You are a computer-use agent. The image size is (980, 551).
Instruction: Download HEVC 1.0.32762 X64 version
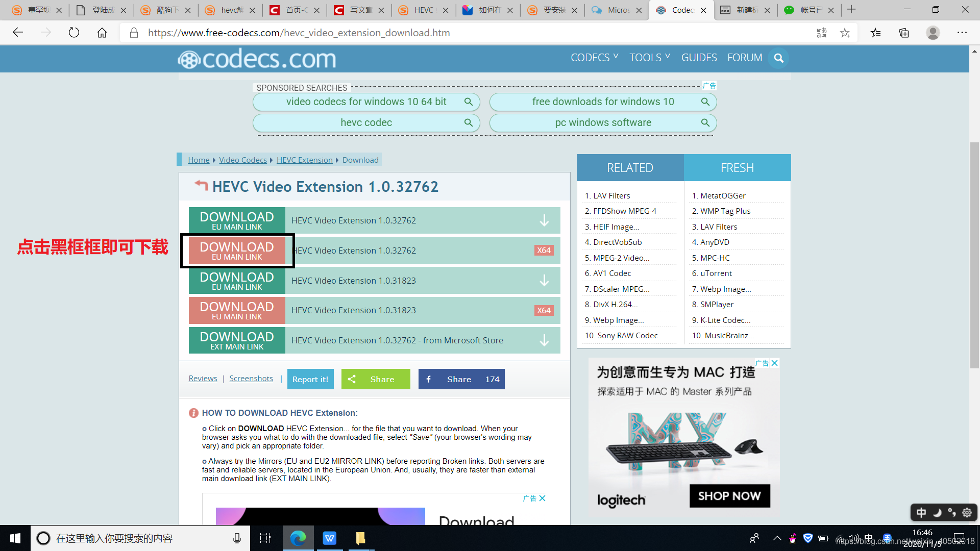tap(237, 251)
